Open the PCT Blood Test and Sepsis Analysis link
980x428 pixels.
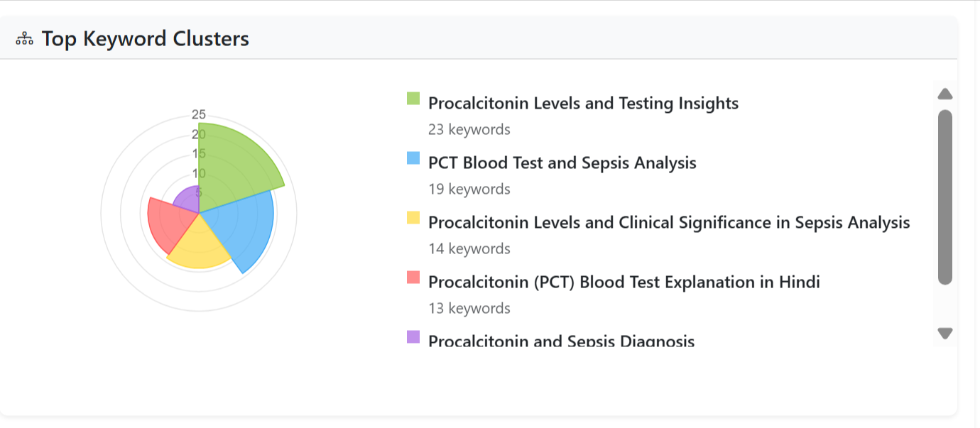[562, 163]
